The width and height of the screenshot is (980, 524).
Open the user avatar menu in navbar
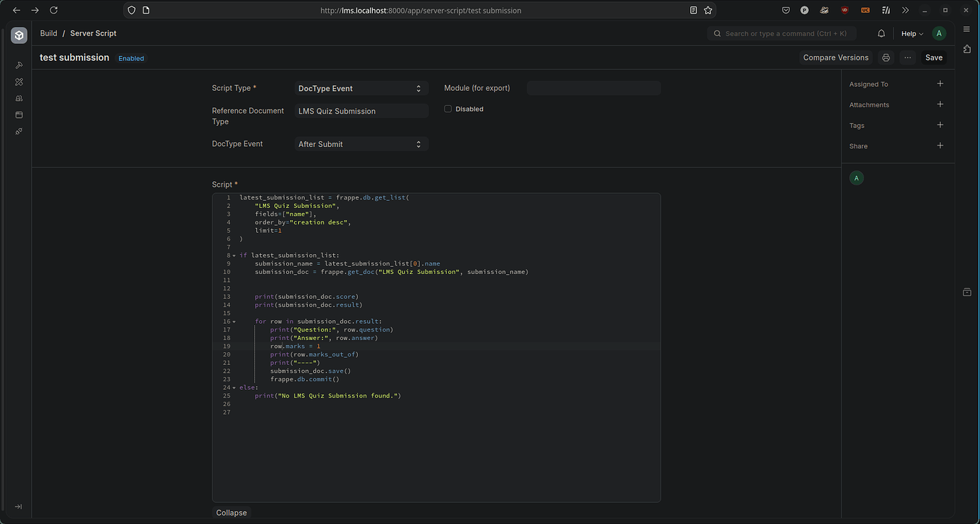click(939, 33)
